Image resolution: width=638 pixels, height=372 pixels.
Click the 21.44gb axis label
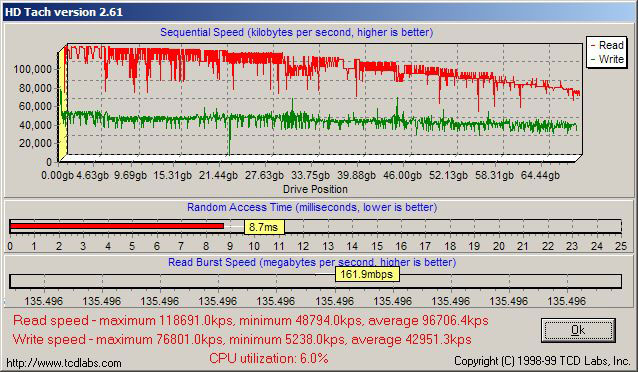(218, 175)
